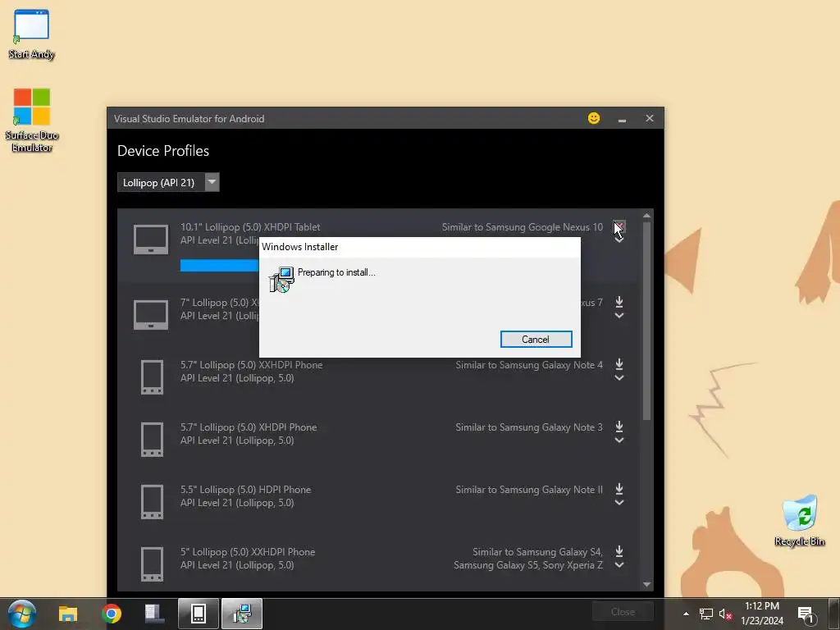Download the 7" Lollipop Nexus 7 profile
840x630 pixels.
(x=619, y=302)
